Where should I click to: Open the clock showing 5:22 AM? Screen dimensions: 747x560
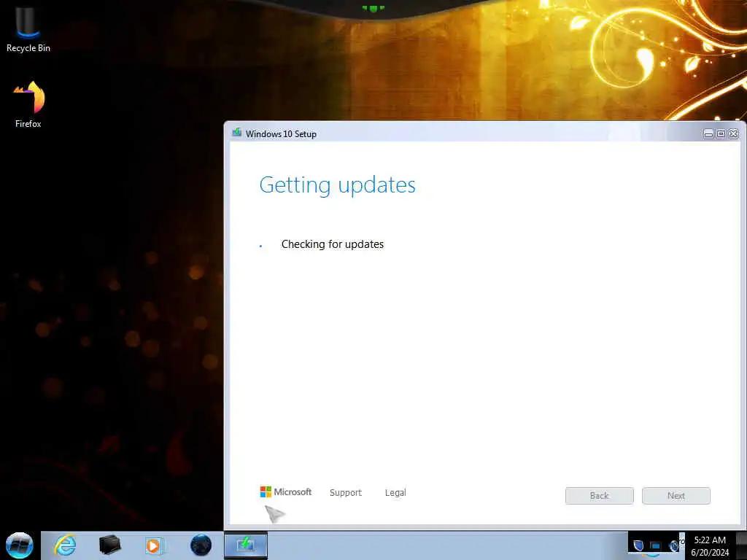pos(710,545)
